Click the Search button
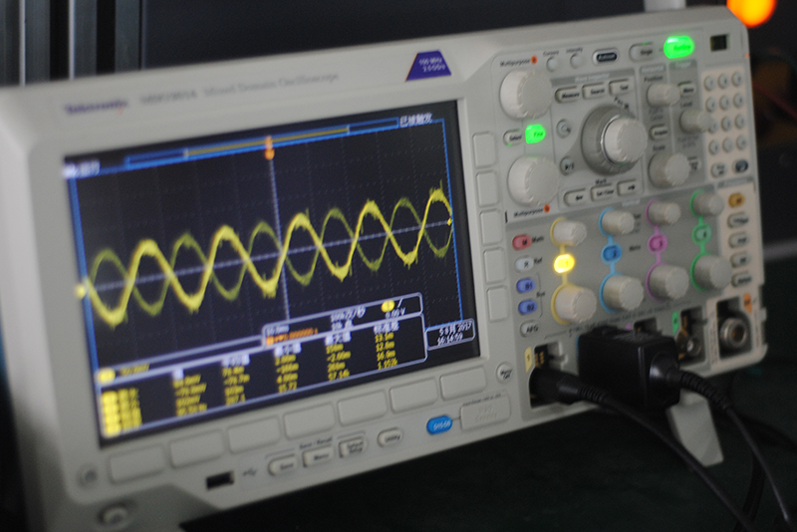 pos(595,91)
